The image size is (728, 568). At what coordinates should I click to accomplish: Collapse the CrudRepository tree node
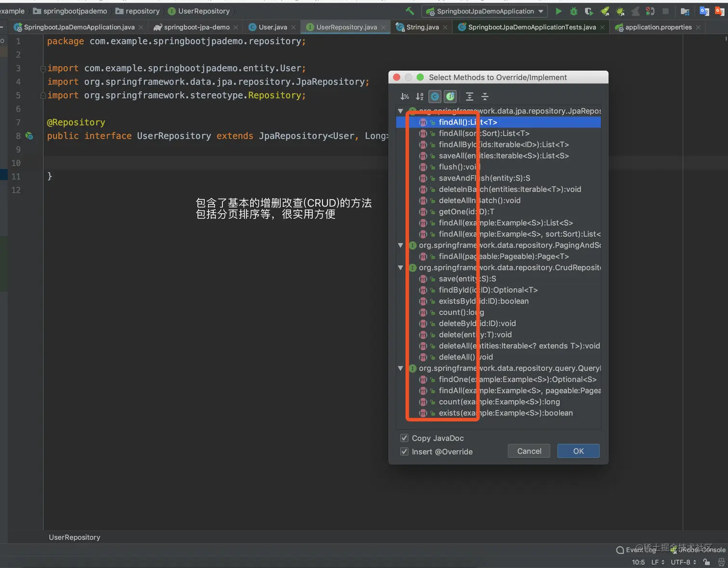click(x=401, y=268)
